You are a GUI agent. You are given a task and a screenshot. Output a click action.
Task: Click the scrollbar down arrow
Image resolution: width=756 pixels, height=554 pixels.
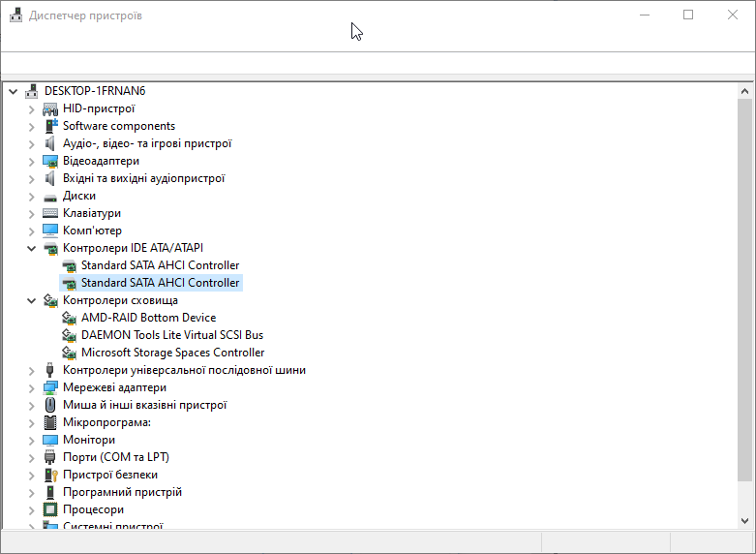point(744,521)
